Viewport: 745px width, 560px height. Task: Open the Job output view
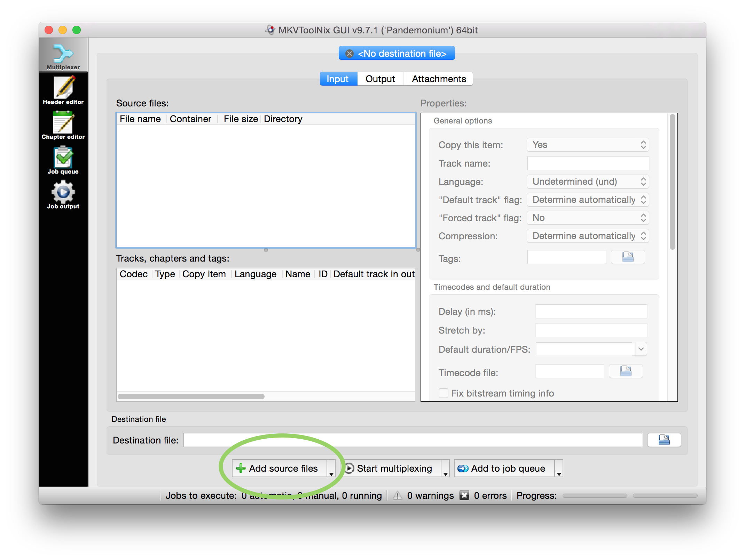click(x=63, y=195)
